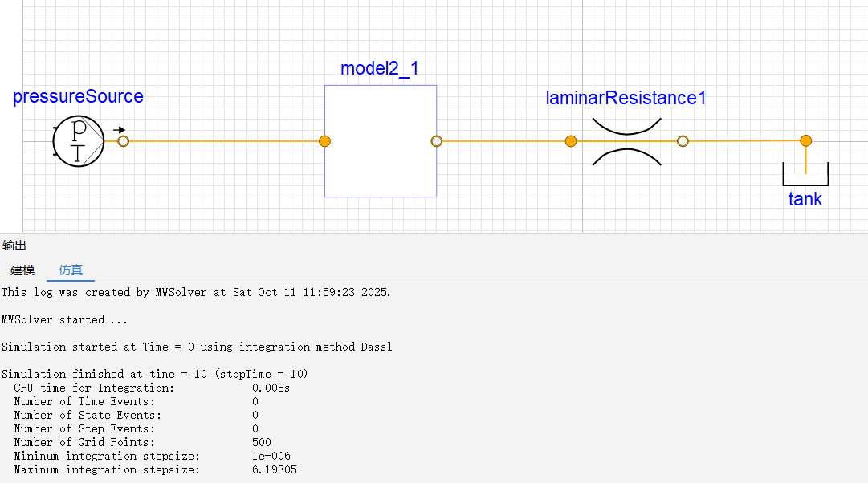Select the tank component symbol
868x483 pixels.
tap(805, 174)
